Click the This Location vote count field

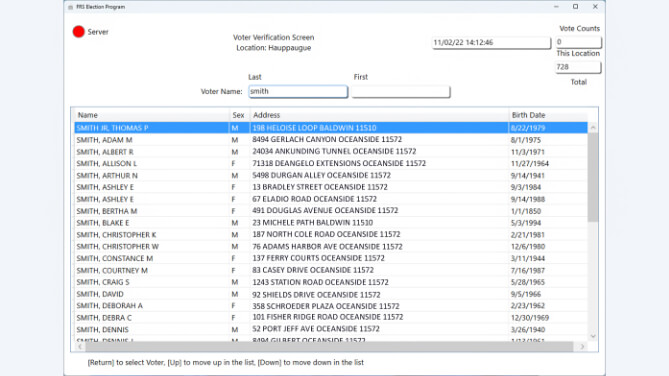(578, 42)
